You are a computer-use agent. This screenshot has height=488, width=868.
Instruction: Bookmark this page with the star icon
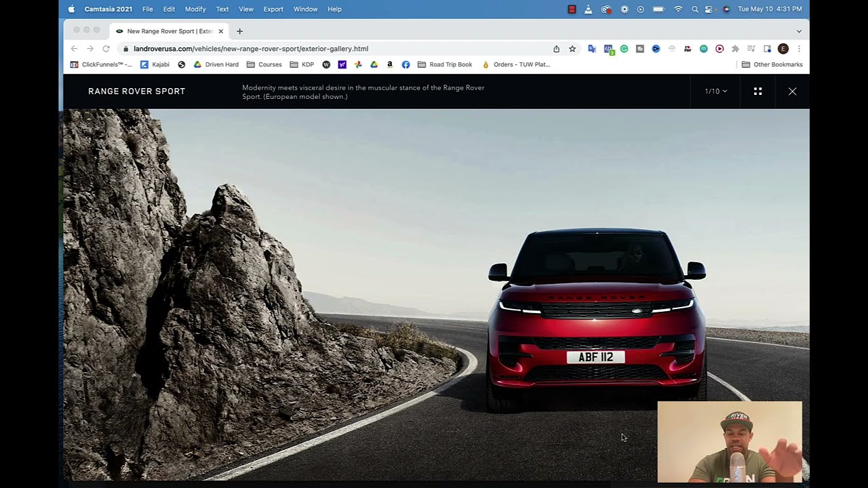pos(572,49)
